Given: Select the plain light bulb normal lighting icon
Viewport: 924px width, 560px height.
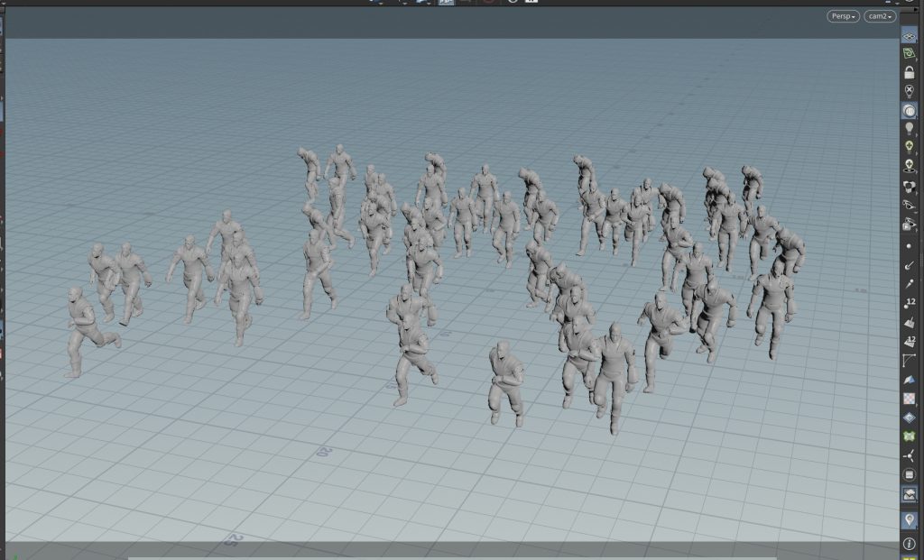Looking at the screenshot, I should click(x=910, y=128).
